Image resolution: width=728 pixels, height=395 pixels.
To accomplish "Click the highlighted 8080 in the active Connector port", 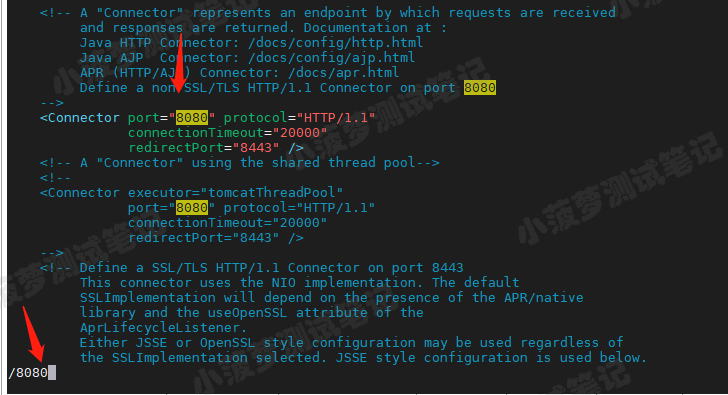I will tap(192, 118).
